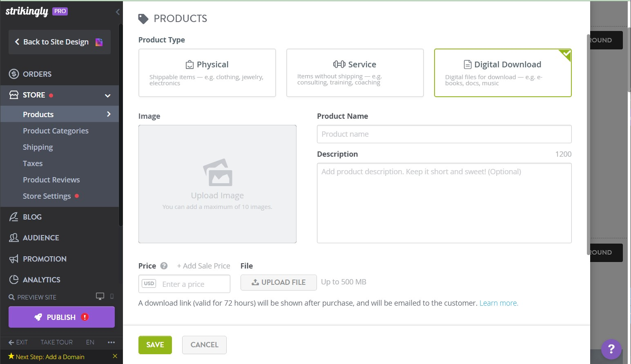Collapse the Store submenu chevron
This screenshot has width=631, height=364.
pyautogui.click(x=107, y=95)
